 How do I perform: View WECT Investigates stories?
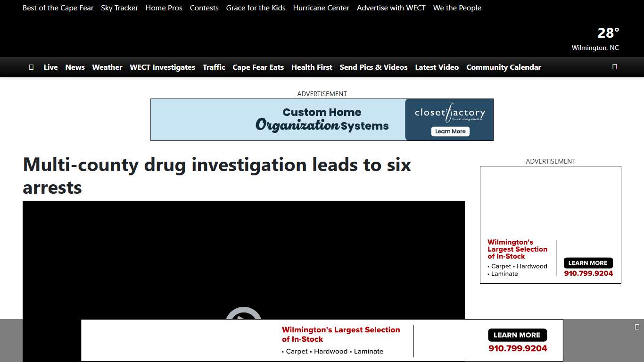162,67
